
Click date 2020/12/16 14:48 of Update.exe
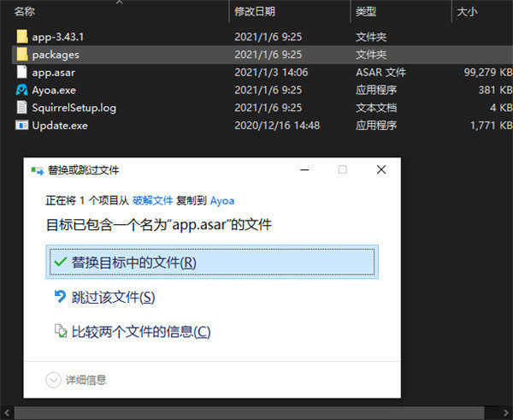coord(277,126)
